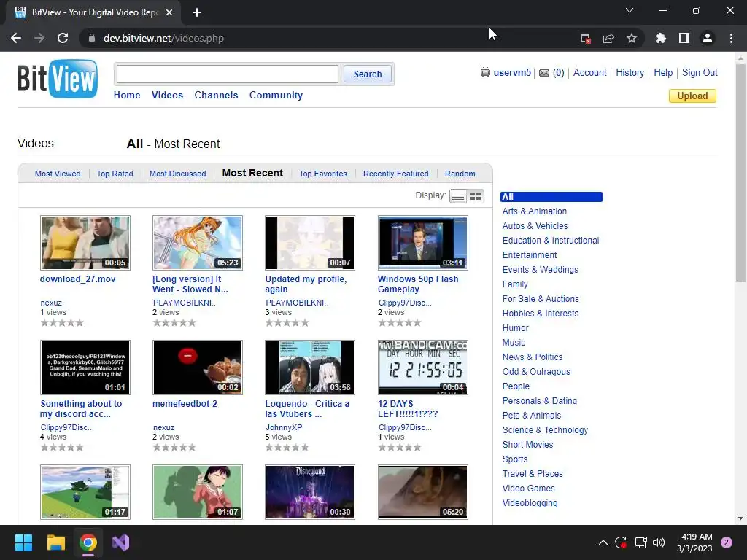View site info lock icon

pyautogui.click(x=92, y=38)
